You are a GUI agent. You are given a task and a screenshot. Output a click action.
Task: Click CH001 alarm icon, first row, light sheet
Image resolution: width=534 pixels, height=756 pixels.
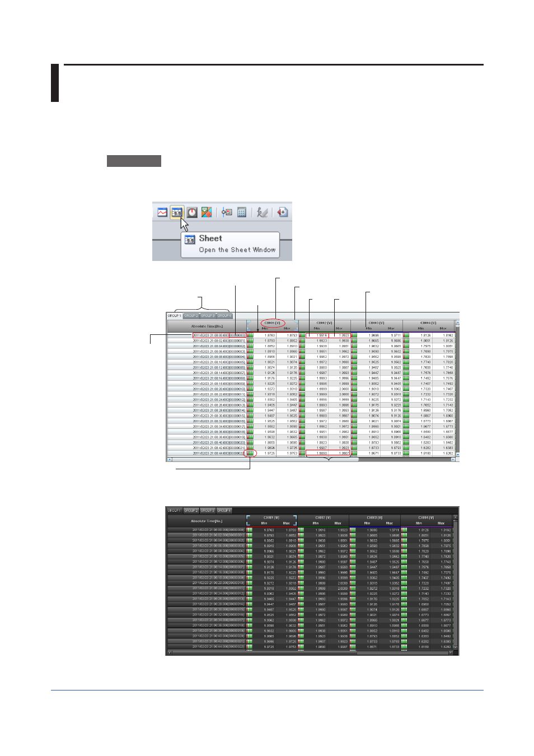coord(250,335)
